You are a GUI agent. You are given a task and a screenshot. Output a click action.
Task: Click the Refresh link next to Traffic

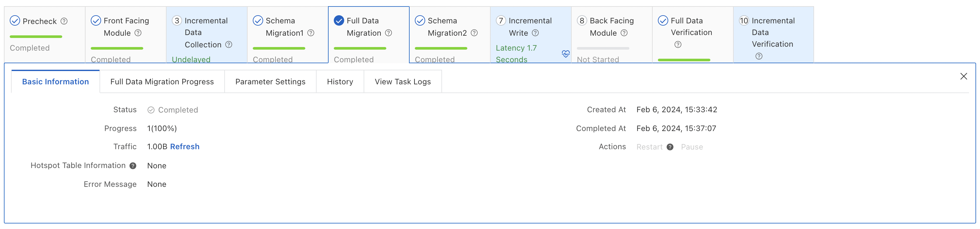tap(184, 147)
